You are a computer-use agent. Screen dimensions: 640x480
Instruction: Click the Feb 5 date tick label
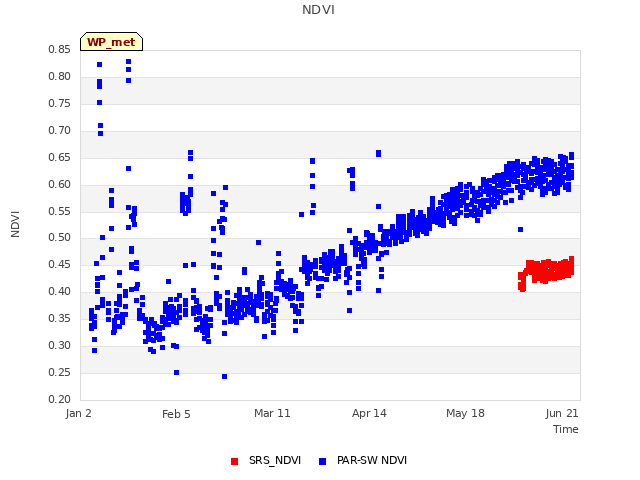tap(176, 414)
